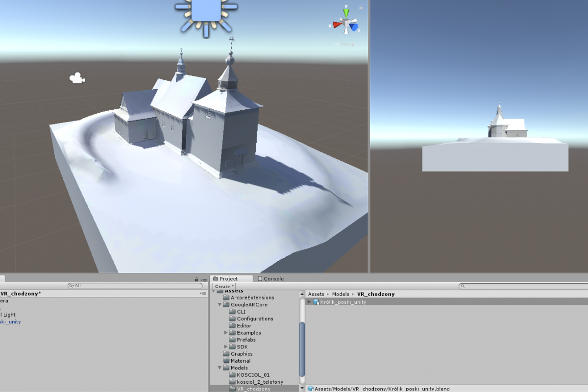Screen dimensions: 588x392
Task: Toggle Persp projection mode label
Action: [x=347, y=45]
